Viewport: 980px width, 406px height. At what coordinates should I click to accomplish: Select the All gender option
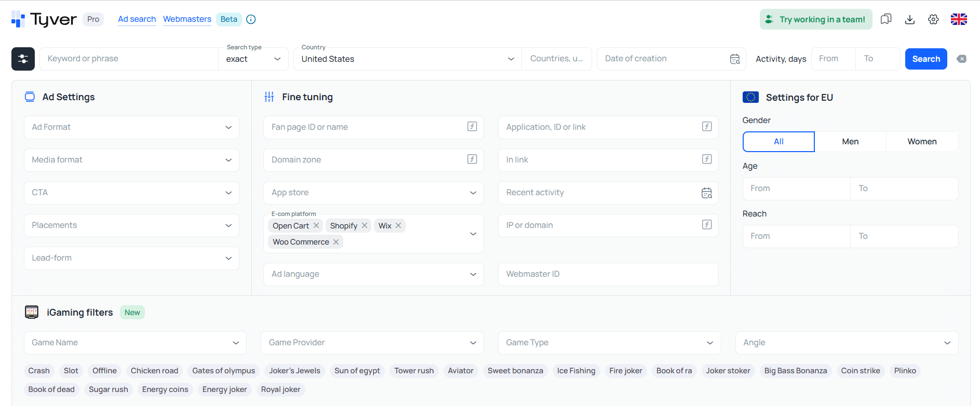(x=778, y=141)
